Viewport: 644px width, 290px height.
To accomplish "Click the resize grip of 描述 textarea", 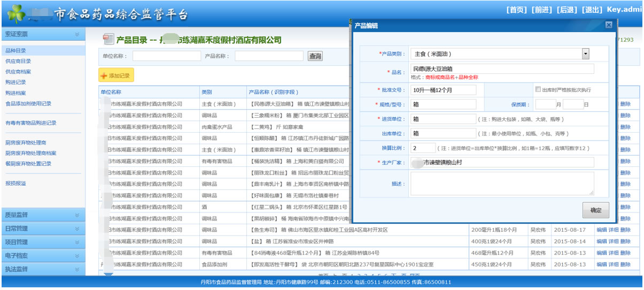I will point(591,192).
